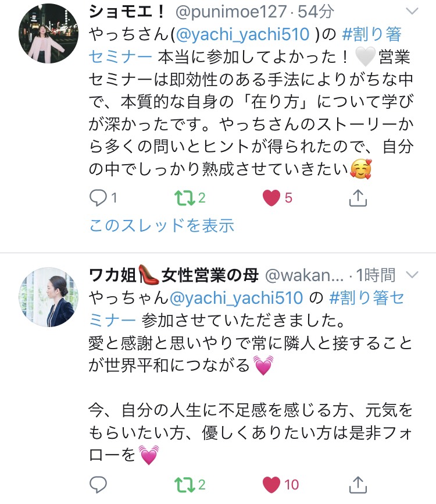Share ワカ姐's tweet via share icon

tap(358, 484)
